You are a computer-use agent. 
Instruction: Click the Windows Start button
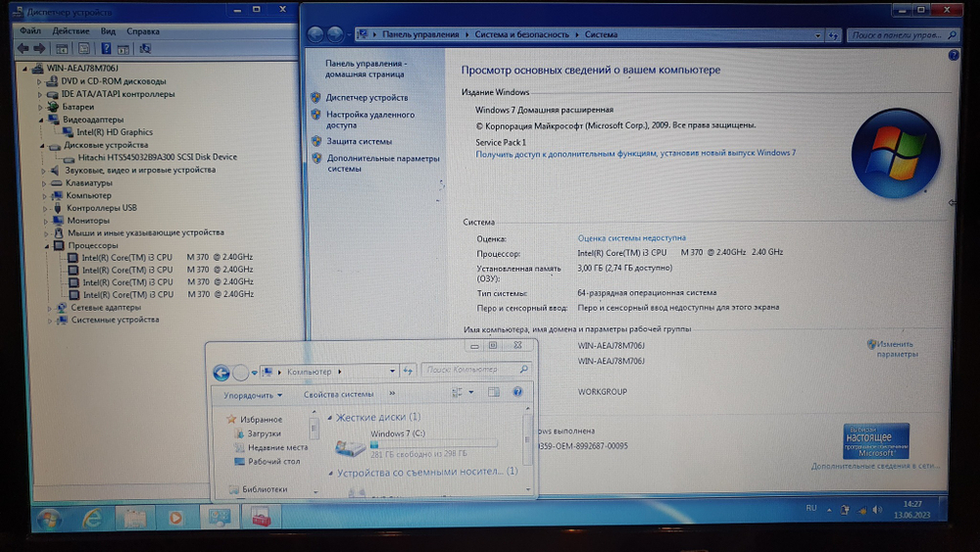49,519
